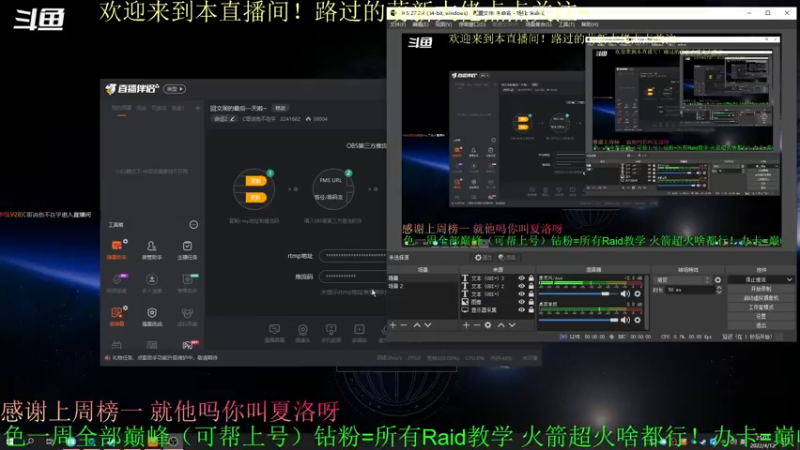Add a phone screen cast source
Screen dimensions: 800x450
pyautogui.click(x=331, y=333)
